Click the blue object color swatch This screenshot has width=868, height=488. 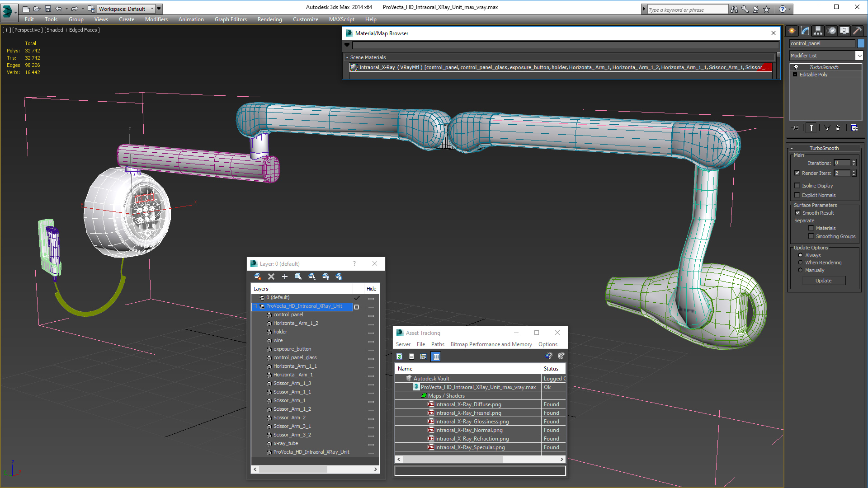(x=861, y=43)
